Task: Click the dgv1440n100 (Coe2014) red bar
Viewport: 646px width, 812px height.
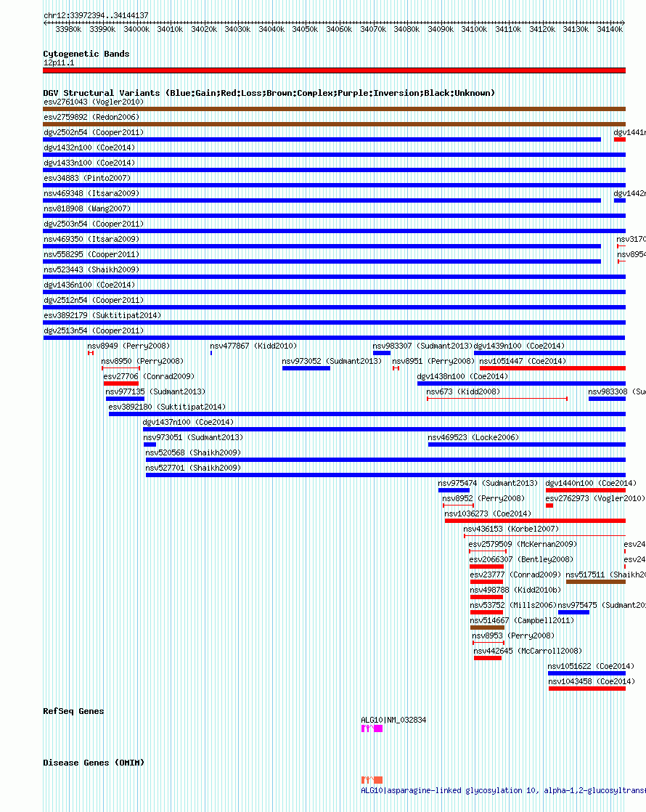Action: click(x=586, y=490)
